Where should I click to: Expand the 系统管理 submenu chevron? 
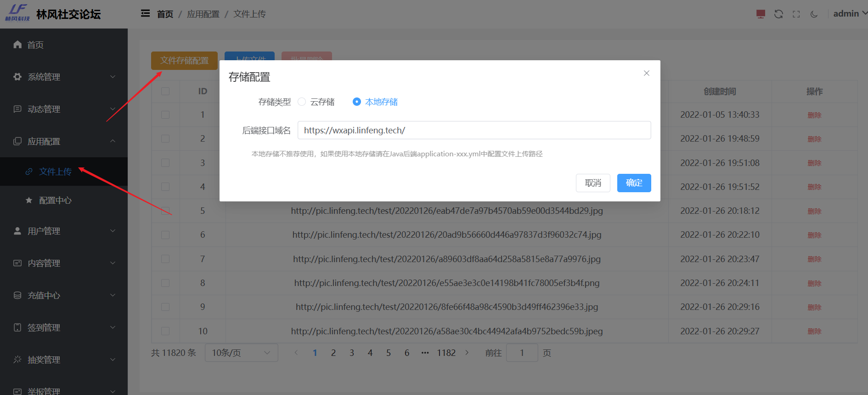click(x=113, y=77)
